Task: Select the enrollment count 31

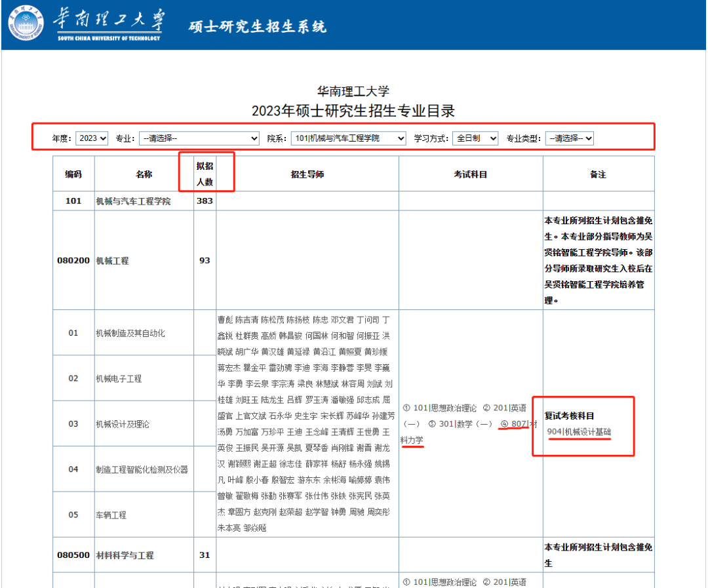Action: coord(205,555)
